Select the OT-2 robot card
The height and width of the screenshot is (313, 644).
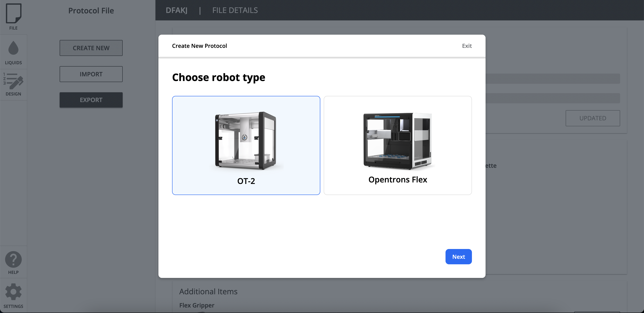246,145
